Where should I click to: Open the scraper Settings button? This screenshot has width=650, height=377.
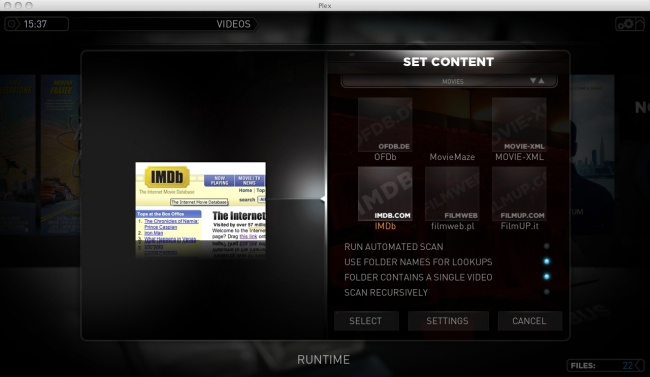point(448,321)
